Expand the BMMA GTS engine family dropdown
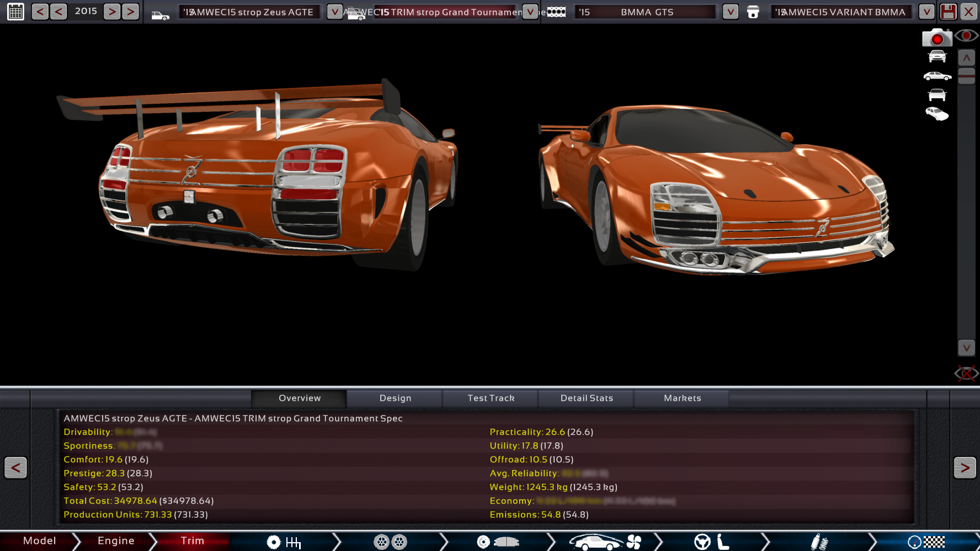This screenshot has height=551, width=980. click(730, 12)
